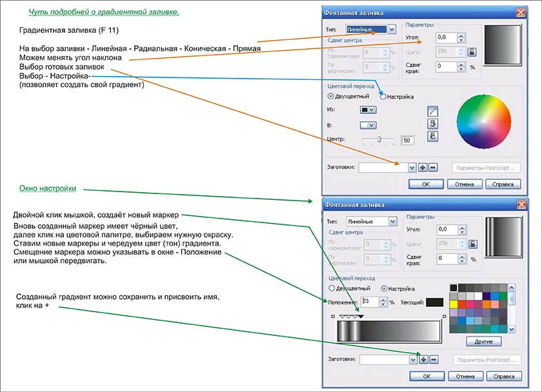Screen dimensions: 542x392
Task: Click the Центр slider handle
Action: pos(379,139)
